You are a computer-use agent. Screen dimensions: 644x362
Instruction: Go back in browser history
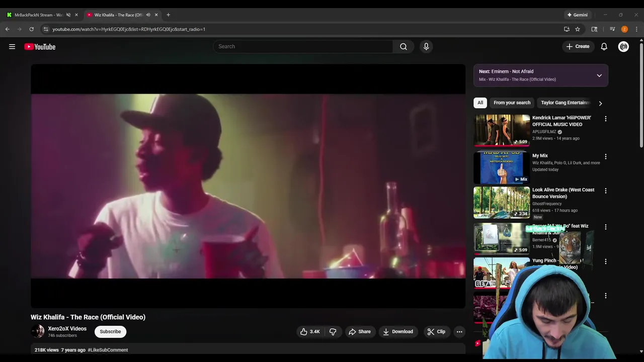[8, 29]
